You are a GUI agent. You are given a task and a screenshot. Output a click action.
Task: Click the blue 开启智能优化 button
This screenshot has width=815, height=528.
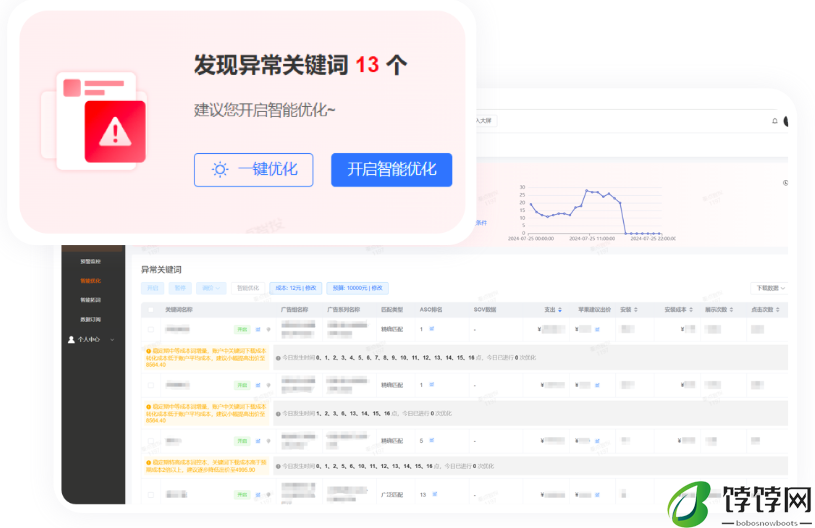[x=391, y=169]
